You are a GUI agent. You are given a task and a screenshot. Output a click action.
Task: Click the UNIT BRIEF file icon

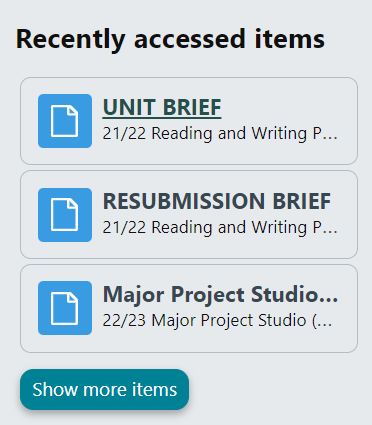tap(65, 121)
